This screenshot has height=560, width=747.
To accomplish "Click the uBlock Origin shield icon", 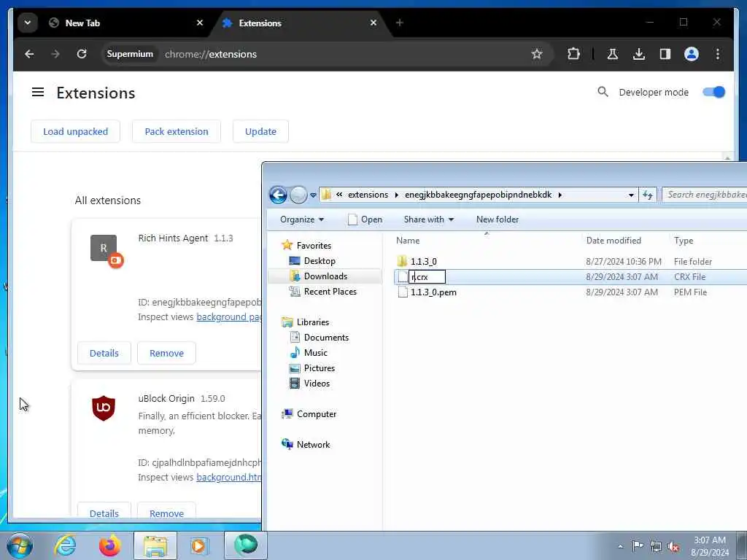I will (104, 408).
